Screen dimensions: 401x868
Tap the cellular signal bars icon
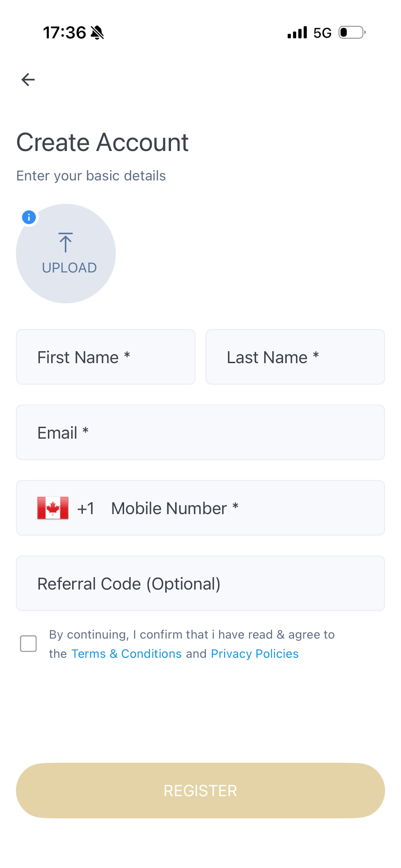tap(297, 33)
